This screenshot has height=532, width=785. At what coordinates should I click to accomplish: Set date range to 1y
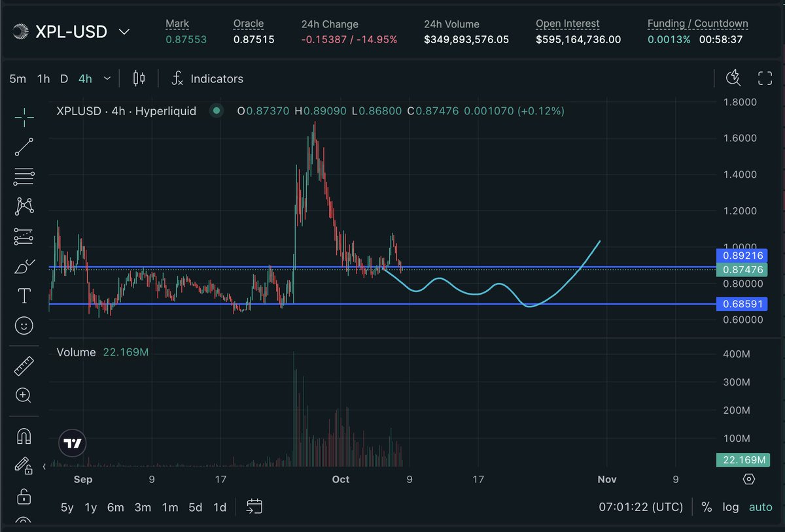tap(91, 507)
